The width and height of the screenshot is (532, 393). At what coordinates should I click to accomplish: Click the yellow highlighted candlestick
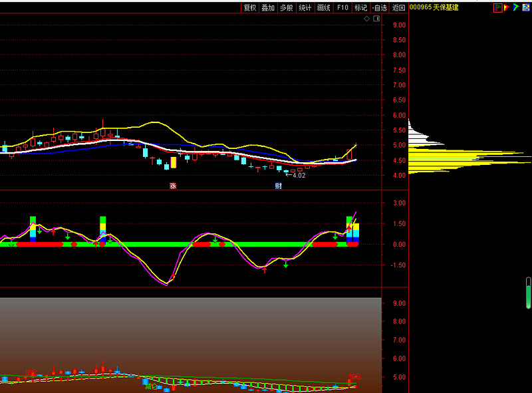174,162
